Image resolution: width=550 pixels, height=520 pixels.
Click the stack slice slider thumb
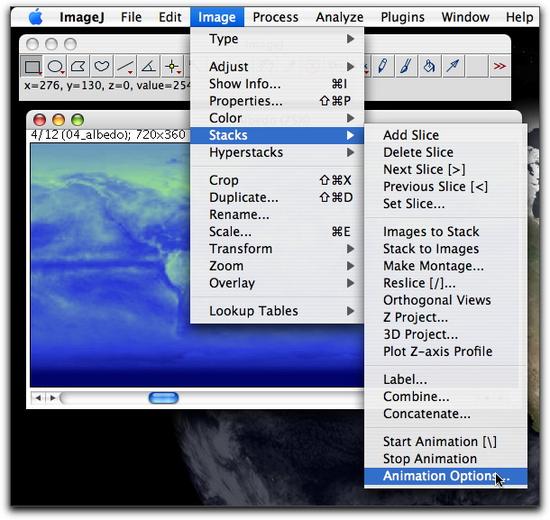(163, 398)
